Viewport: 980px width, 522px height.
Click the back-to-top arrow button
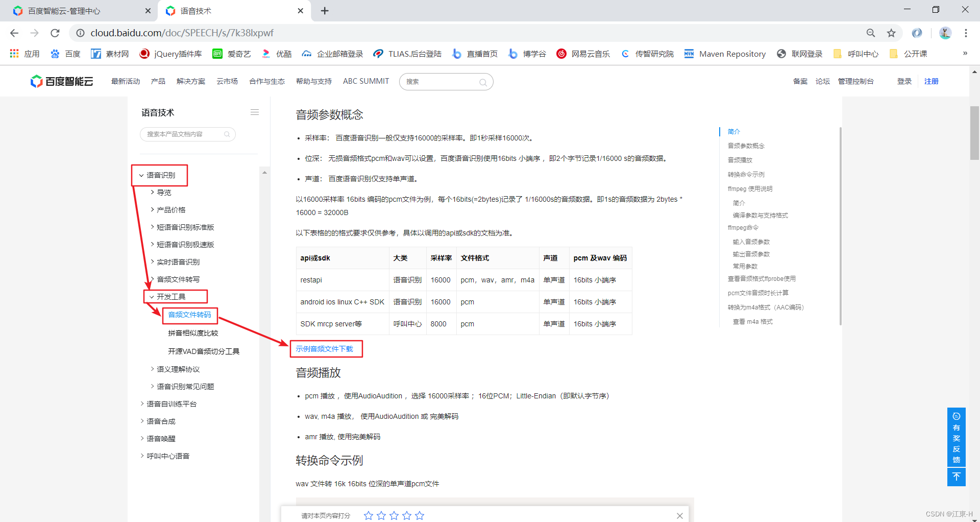[957, 477]
